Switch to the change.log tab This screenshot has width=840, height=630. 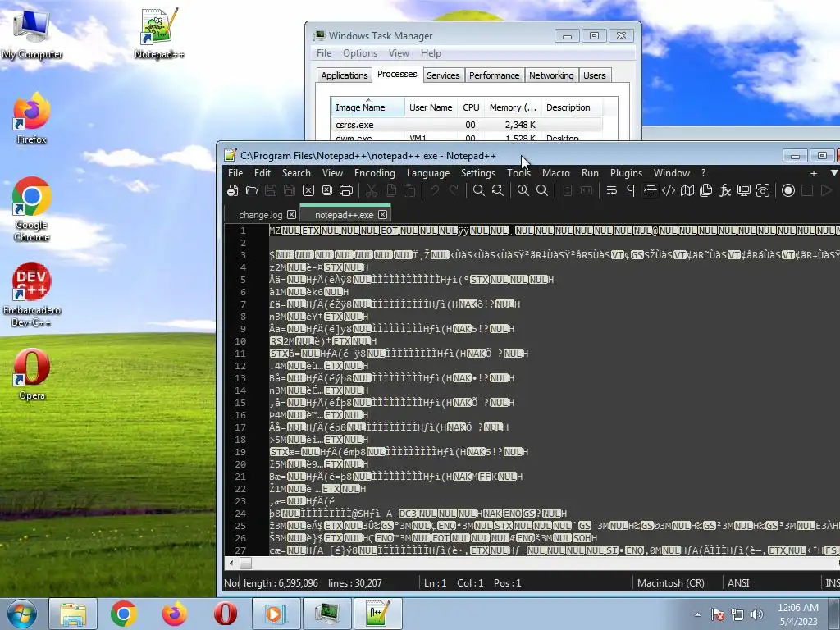(x=260, y=215)
